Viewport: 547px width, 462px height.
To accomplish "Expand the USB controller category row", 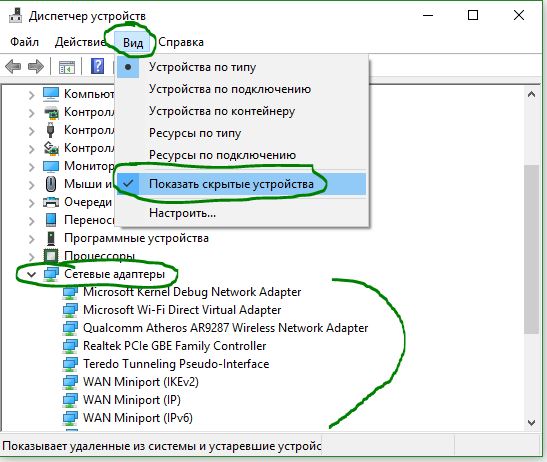I will tap(31, 131).
